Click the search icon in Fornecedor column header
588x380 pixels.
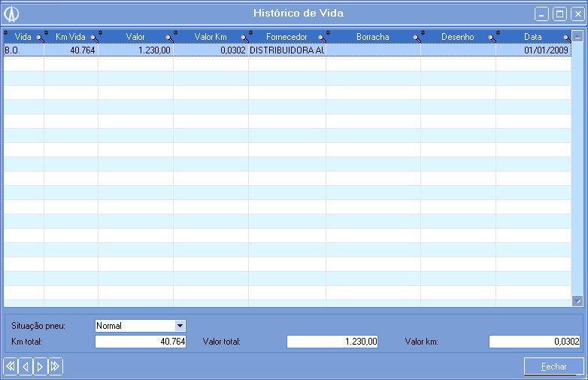(x=321, y=37)
